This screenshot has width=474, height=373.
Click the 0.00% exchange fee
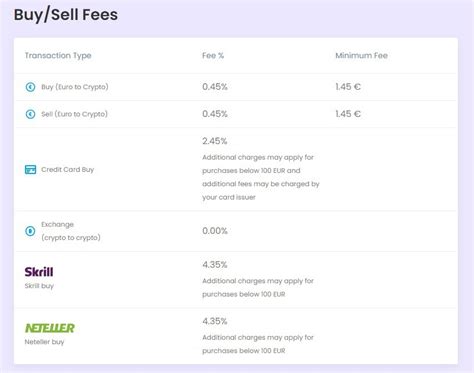(215, 231)
